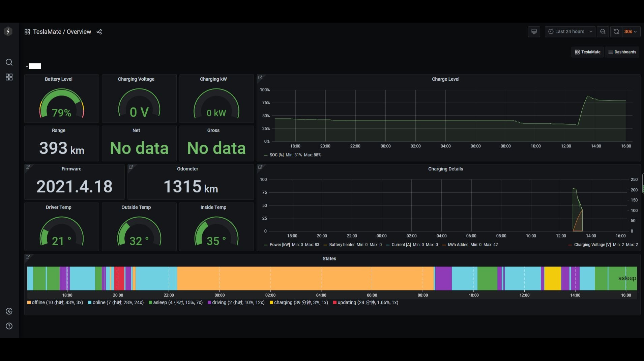Click the sign-in icon in sidebar
644x361 pixels.
(9, 311)
